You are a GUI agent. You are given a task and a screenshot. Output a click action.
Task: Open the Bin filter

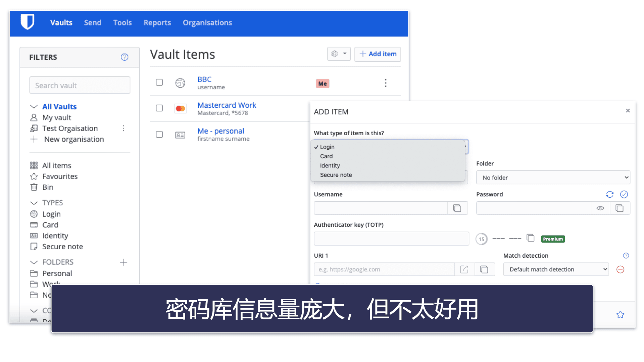pos(48,187)
